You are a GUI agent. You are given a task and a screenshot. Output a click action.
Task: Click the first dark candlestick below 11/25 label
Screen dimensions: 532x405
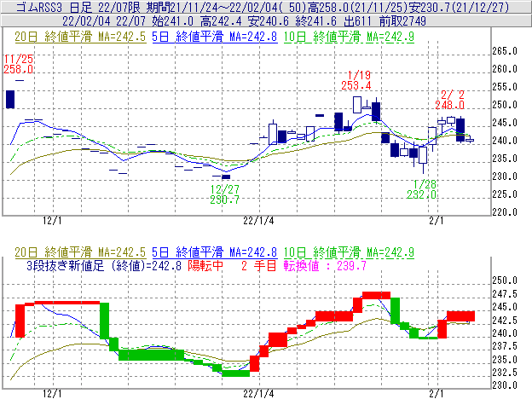10,100
